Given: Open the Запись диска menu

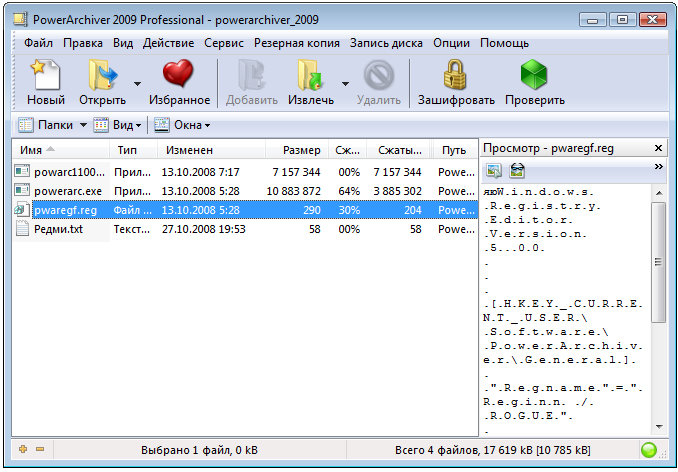Looking at the screenshot, I should 386,43.
